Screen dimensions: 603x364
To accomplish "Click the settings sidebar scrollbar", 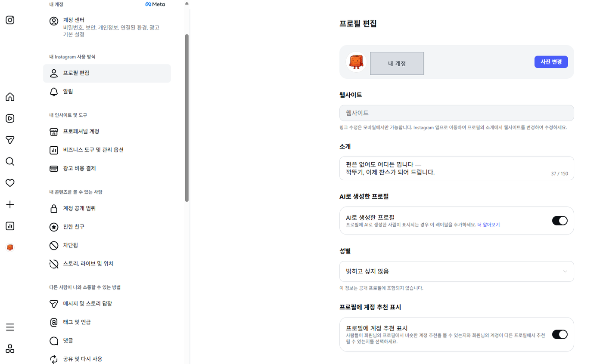I will point(186,118).
